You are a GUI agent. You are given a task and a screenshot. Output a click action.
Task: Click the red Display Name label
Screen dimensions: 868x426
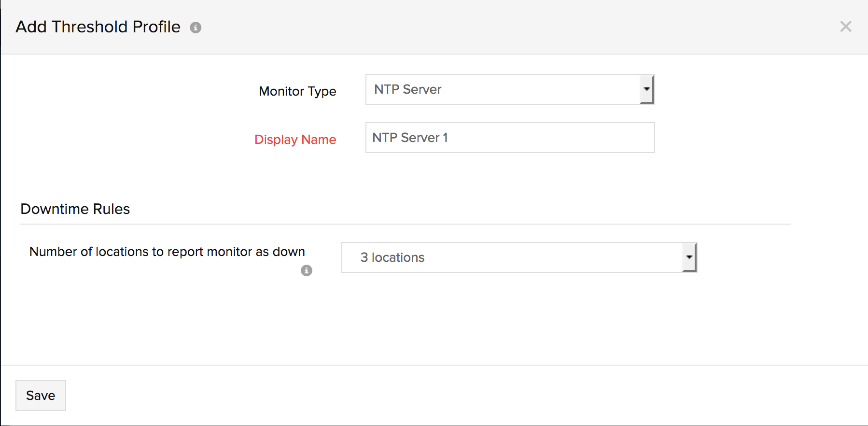[295, 140]
